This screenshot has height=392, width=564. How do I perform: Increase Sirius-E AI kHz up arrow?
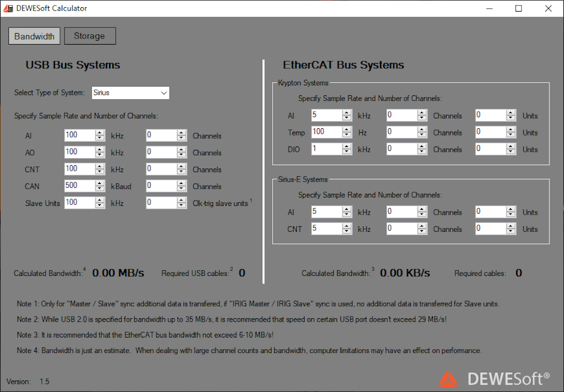[347, 209]
